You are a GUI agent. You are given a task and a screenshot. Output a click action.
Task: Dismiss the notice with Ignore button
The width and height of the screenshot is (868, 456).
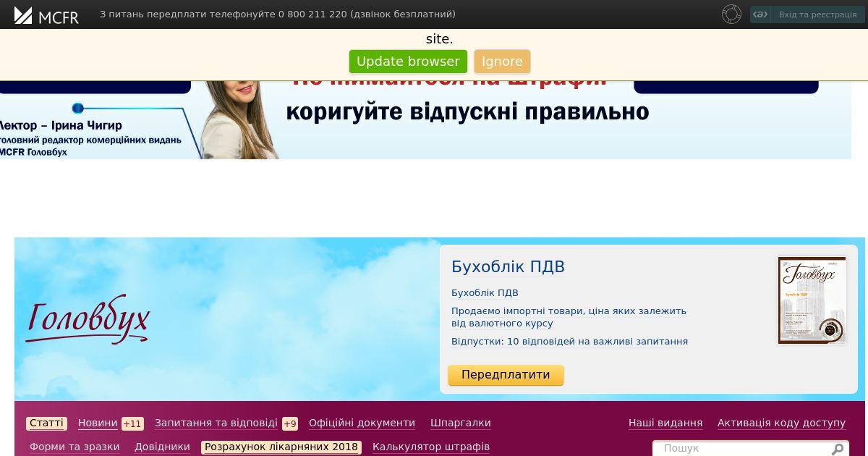coord(502,62)
